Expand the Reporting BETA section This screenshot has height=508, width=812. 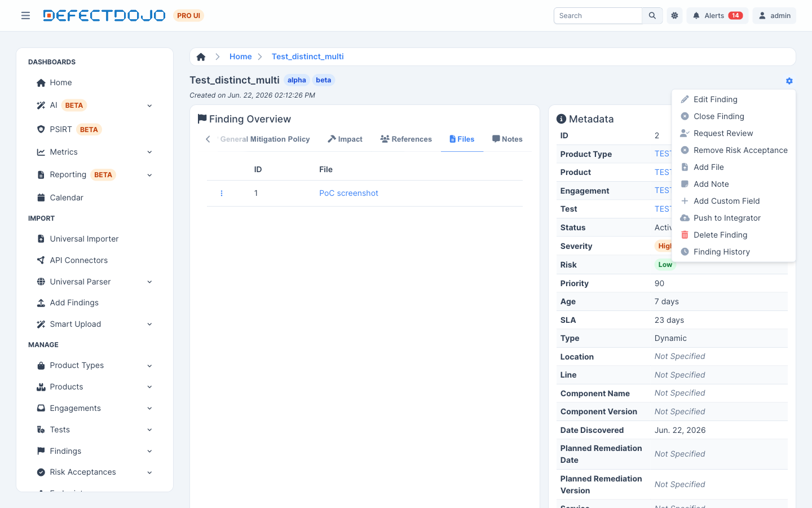[x=95, y=175]
